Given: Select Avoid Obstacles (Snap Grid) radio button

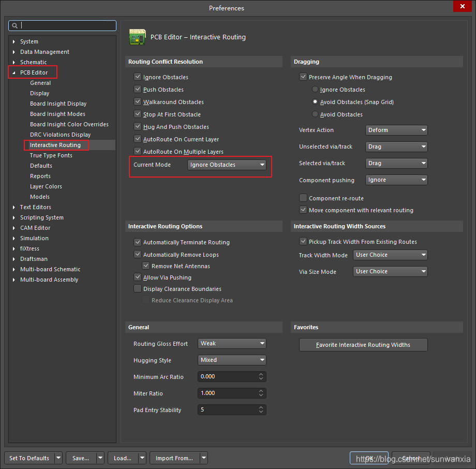Looking at the screenshot, I should click(315, 102).
